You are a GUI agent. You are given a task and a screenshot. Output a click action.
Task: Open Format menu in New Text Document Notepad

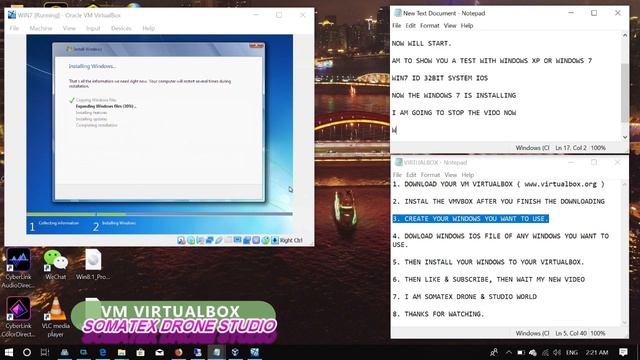(429, 25)
